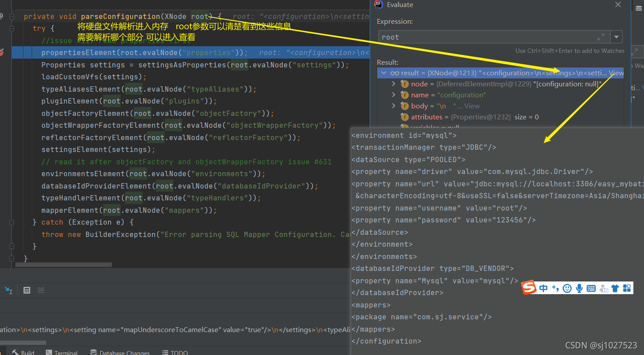Viewport: 644px width, 355px height.
Task: Click the property name="password" line
Action: (444, 220)
